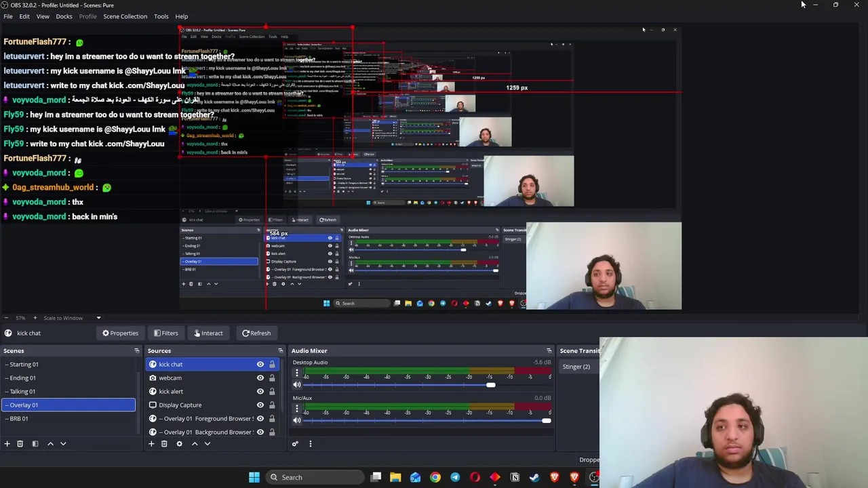Open source properties gear in Sources toolbar
Screen dimensions: 868x488
tap(179, 444)
